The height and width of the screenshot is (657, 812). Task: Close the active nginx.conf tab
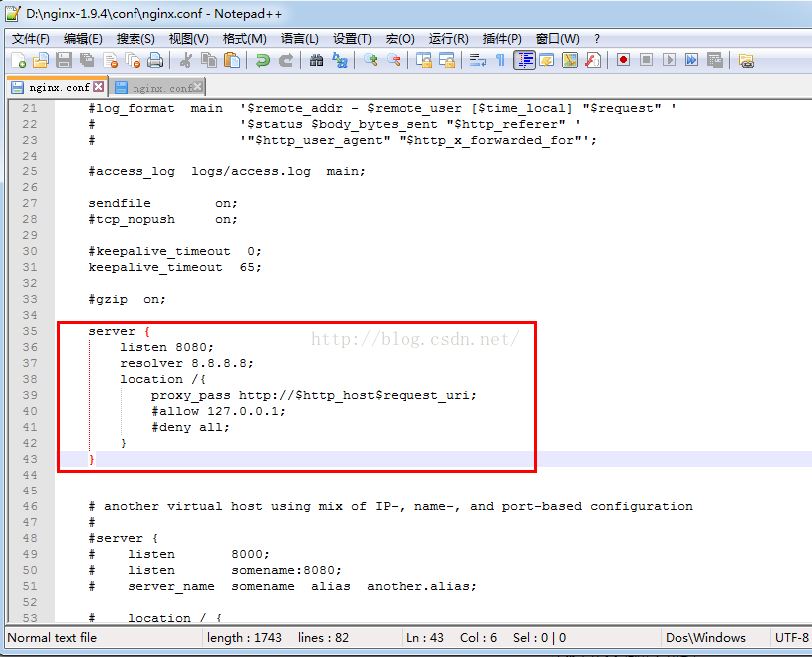coord(98,87)
